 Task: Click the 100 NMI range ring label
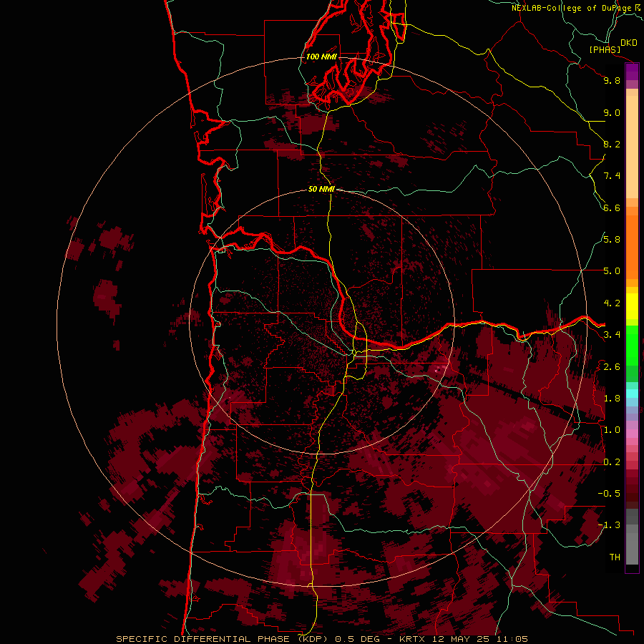tap(321, 57)
